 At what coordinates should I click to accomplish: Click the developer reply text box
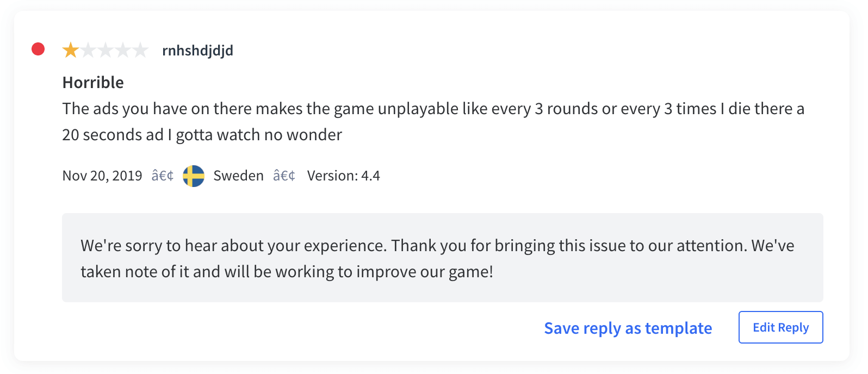[443, 258]
